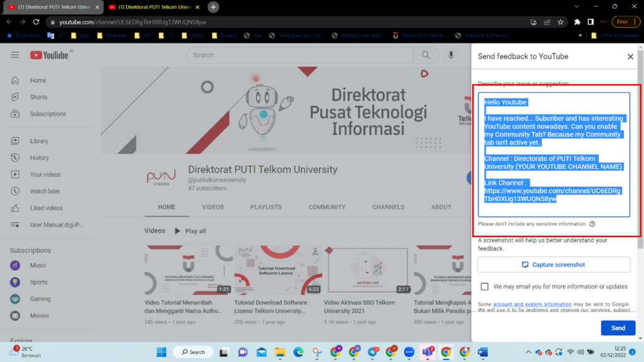The width and height of the screenshot is (644, 362).
Task: Open the Referensi bookmarks folder
Action: (x=112, y=36)
